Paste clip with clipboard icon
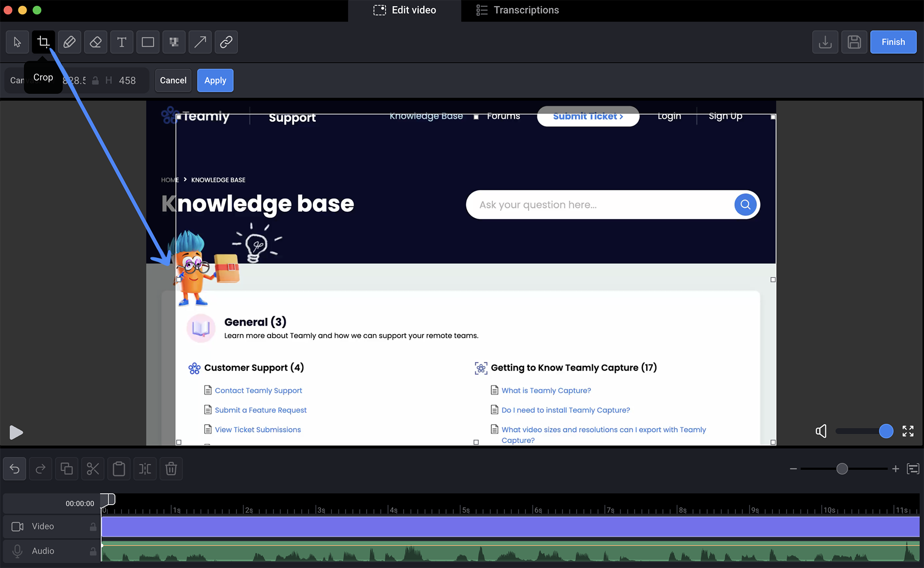Screen dimensions: 924x568 (x=119, y=469)
